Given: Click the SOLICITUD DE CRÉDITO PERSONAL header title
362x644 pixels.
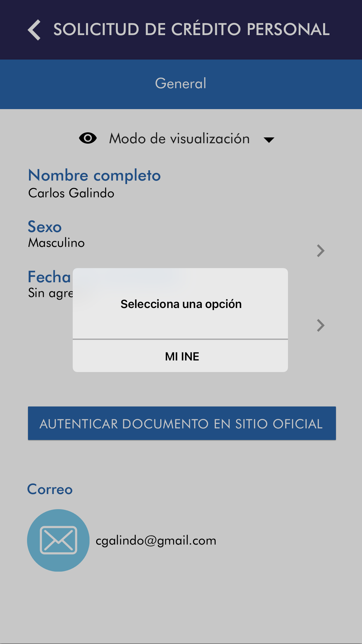Looking at the screenshot, I should (191, 30).
